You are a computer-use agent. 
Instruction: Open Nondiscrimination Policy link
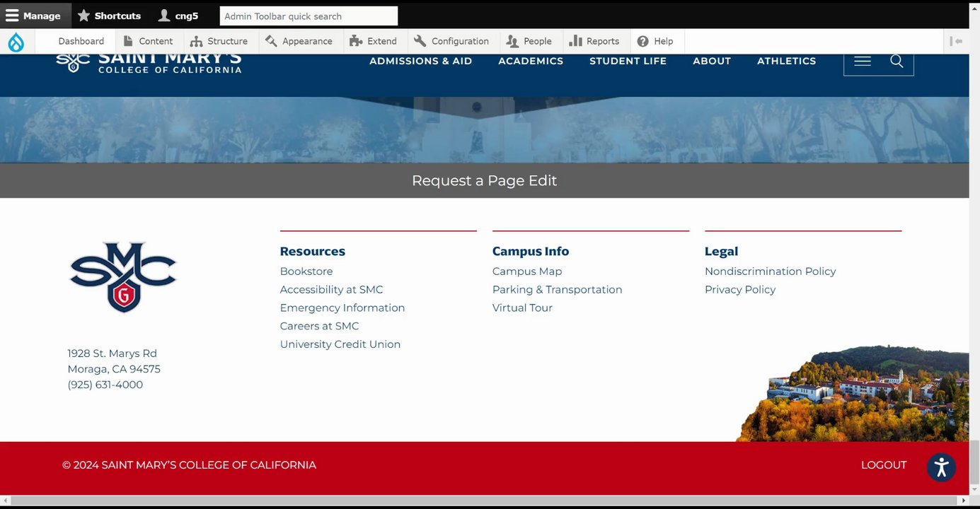(770, 271)
